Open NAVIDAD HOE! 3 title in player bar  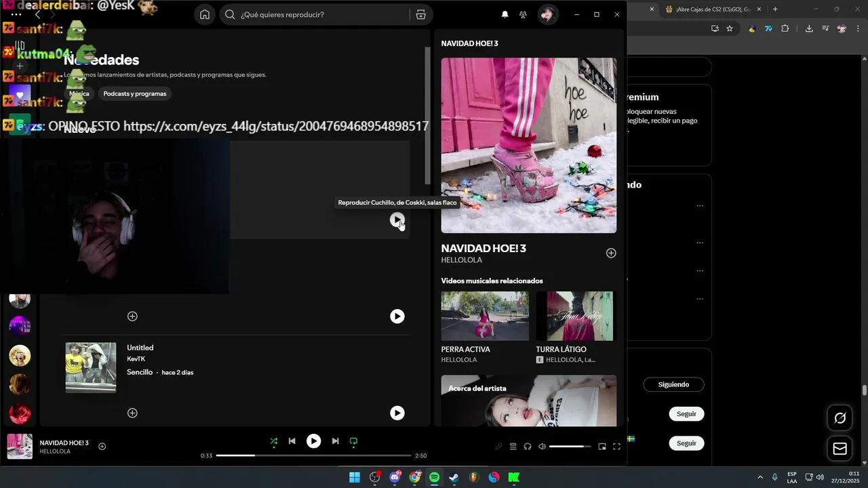click(64, 443)
